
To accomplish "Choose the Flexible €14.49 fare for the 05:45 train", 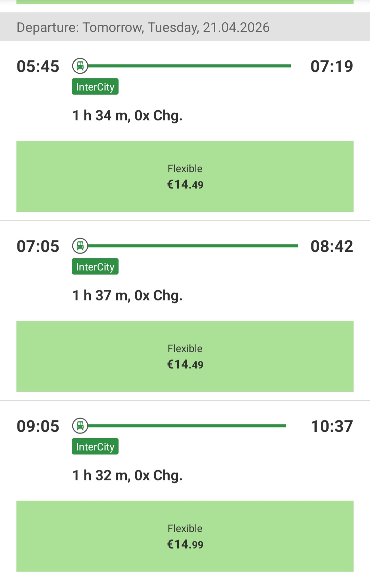I will click(x=185, y=176).
